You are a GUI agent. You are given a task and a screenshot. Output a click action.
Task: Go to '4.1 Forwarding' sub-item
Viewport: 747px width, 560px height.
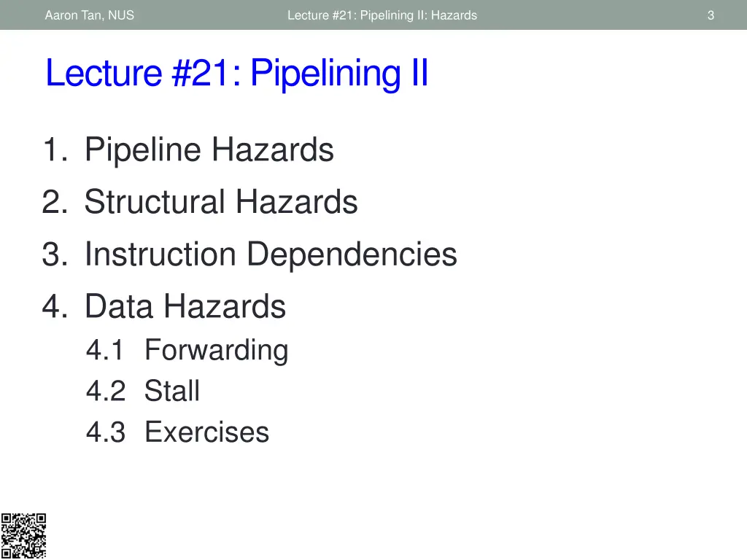click(x=187, y=351)
